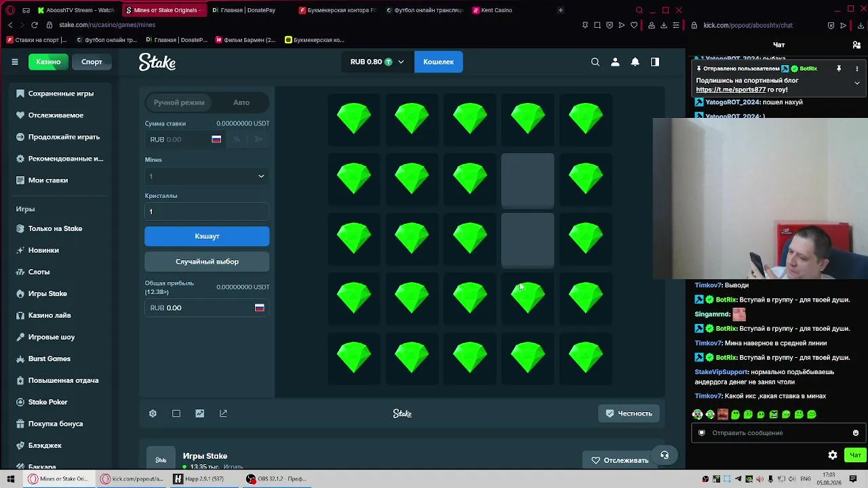
Task: Reload the stake.com page
Action: 35,25
